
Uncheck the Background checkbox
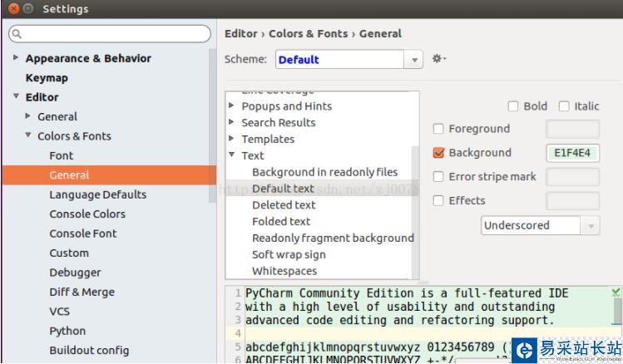[439, 153]
